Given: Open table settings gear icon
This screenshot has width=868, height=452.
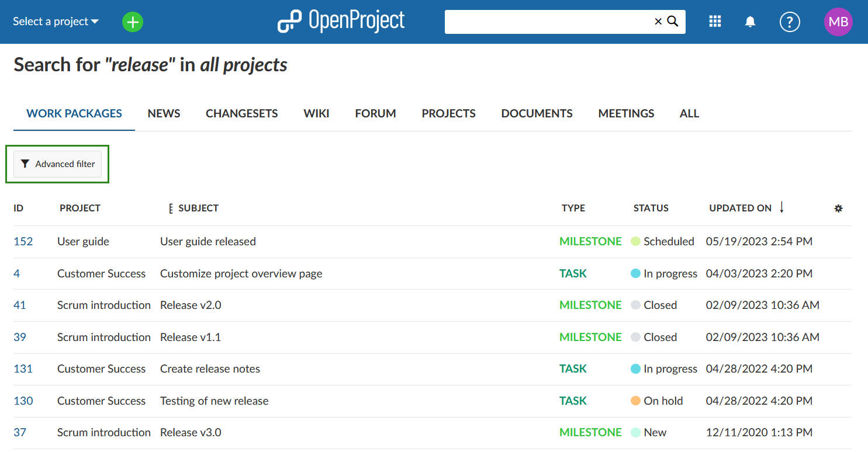Looking at the screenshot, I should (x=838, y=208).
